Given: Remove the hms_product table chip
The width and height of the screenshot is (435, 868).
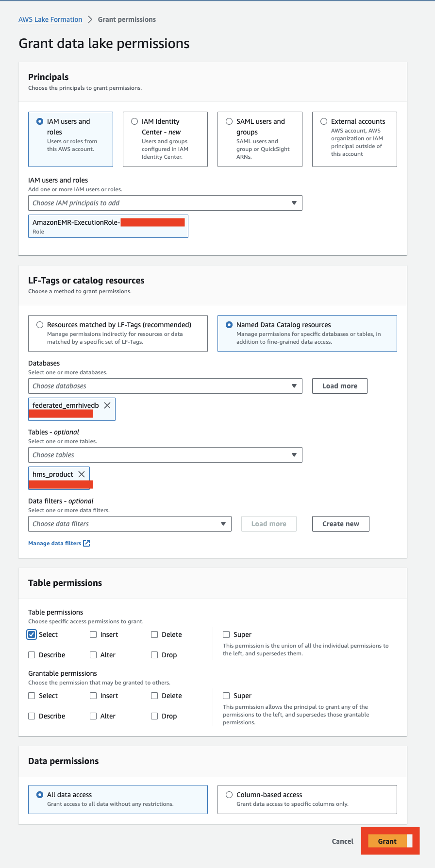Looking at the screenshot, I should pyautogui.click(x=82, y=474).
